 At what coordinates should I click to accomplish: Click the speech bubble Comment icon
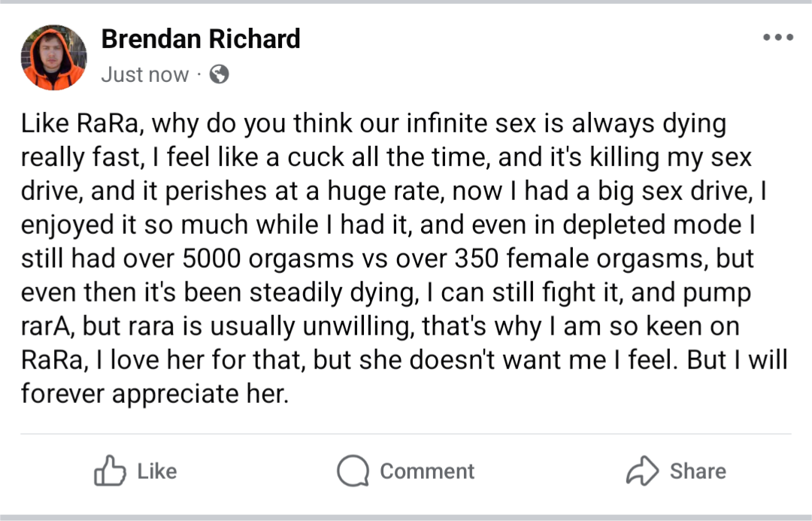[x=353, y=471]
